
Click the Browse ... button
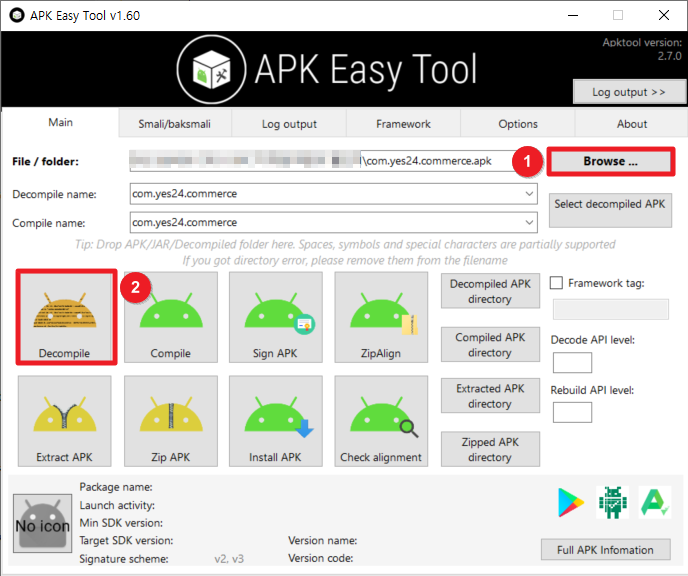point(610,161)
